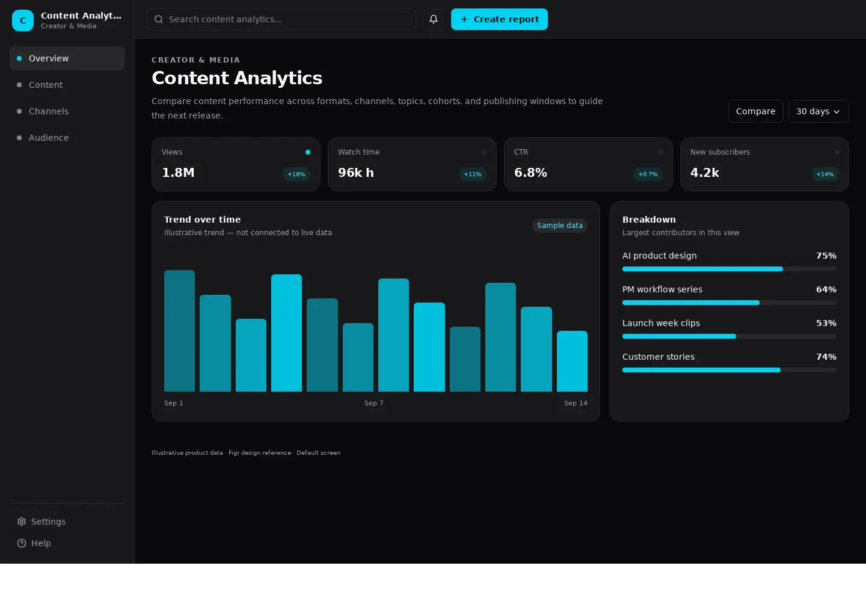
Task: Open the Channels section
Action: 67,111
